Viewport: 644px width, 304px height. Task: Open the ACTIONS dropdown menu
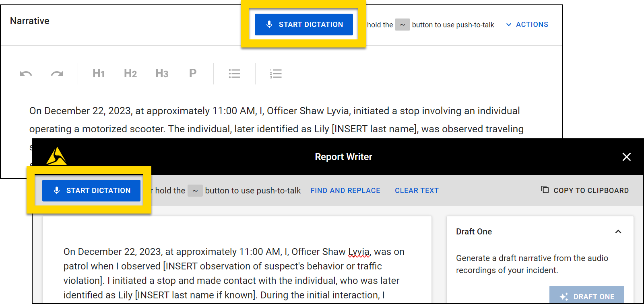(x=527, y=25)
